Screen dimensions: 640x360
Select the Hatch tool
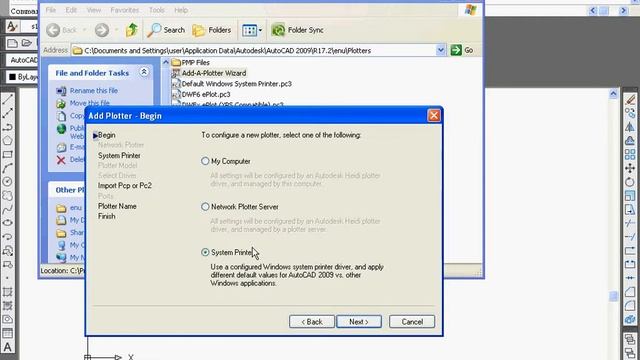click(x=7, y=292)
